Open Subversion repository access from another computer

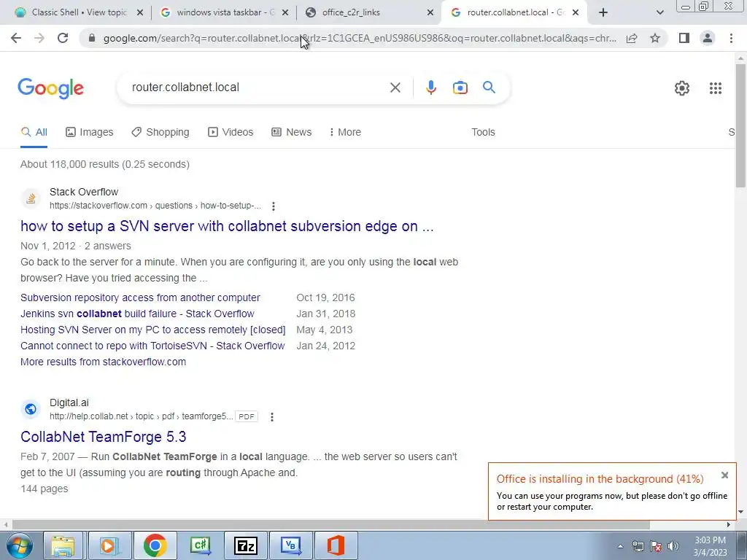(140, 297)
